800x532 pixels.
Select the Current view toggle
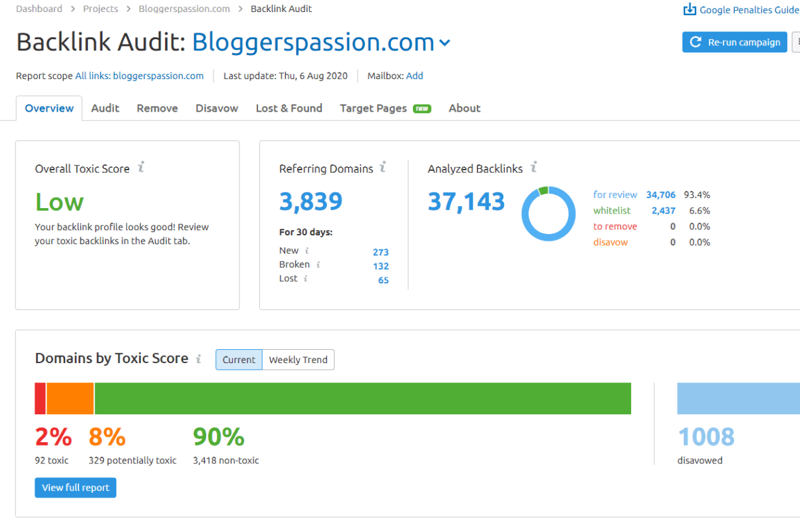pyautogui.click(x=239, y=360)
